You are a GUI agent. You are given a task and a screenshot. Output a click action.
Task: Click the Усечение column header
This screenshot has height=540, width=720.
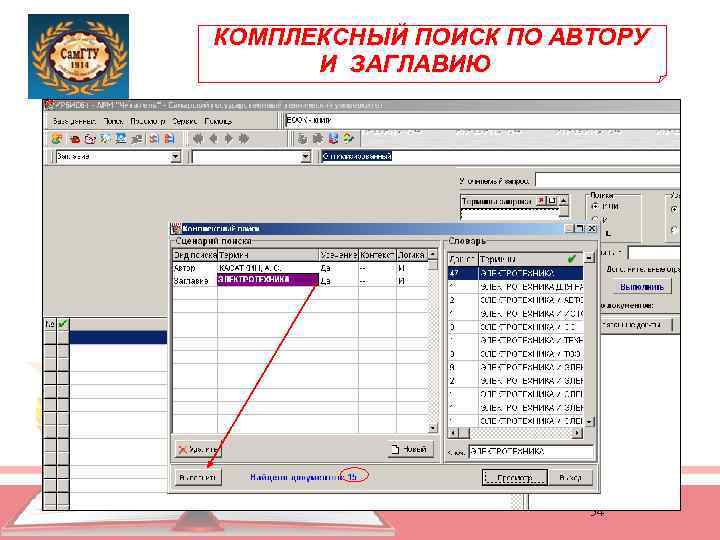click(338, 255)
